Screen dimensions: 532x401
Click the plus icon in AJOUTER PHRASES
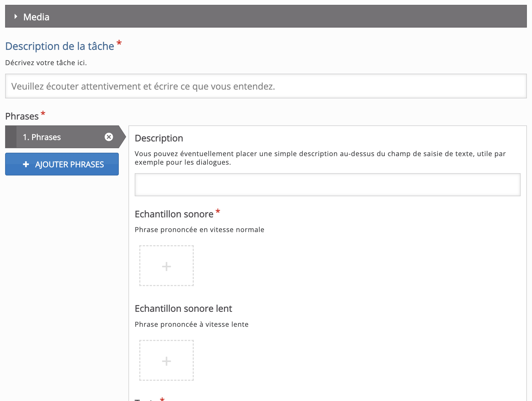click(26, 164)
